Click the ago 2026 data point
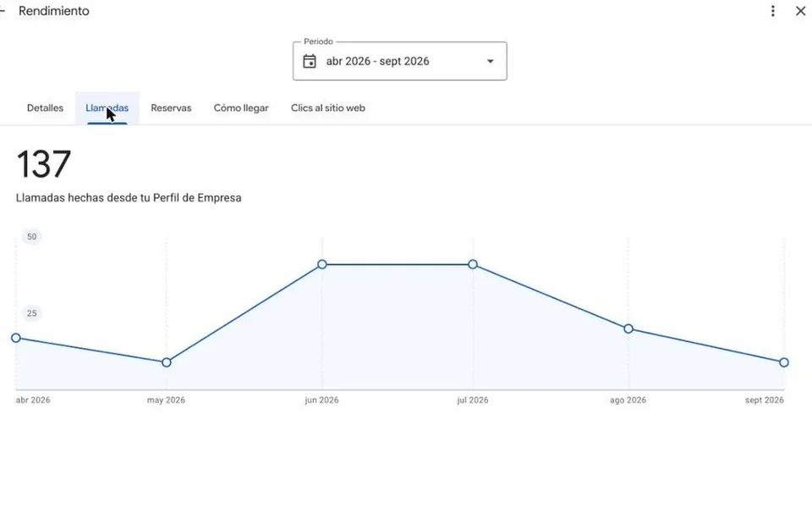Viewport: 812px width, 508px height. [628, 329]
